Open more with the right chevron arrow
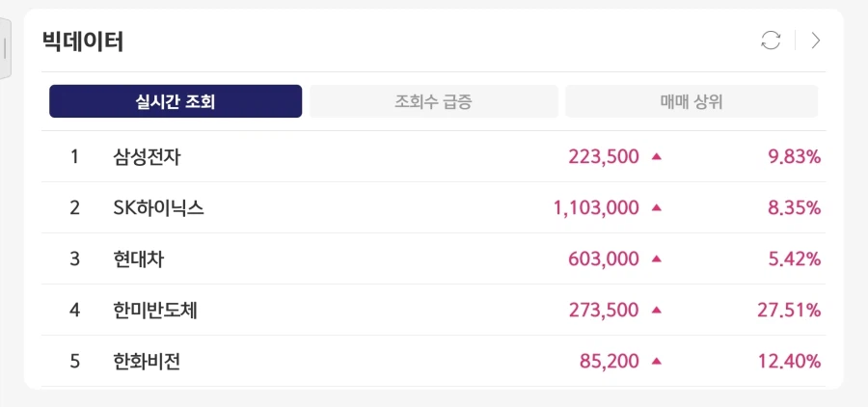Viewport: 868px width, 407px height. [816, 41]
